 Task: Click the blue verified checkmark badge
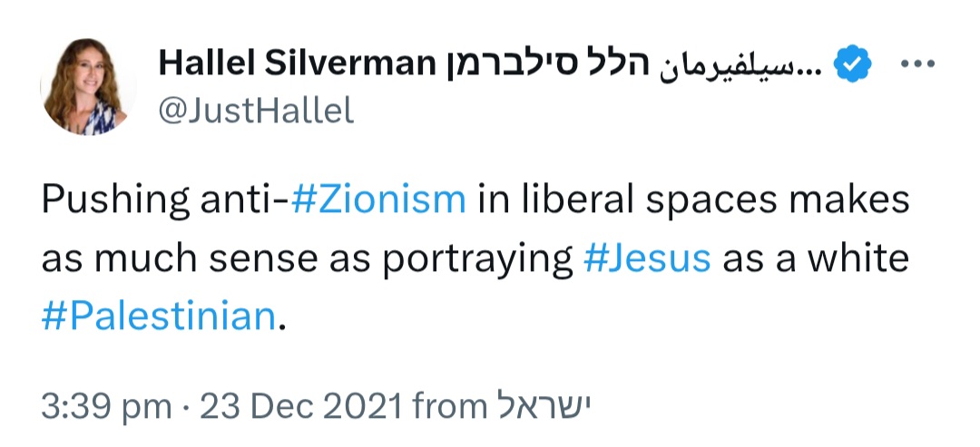click(x=852, y=65)
